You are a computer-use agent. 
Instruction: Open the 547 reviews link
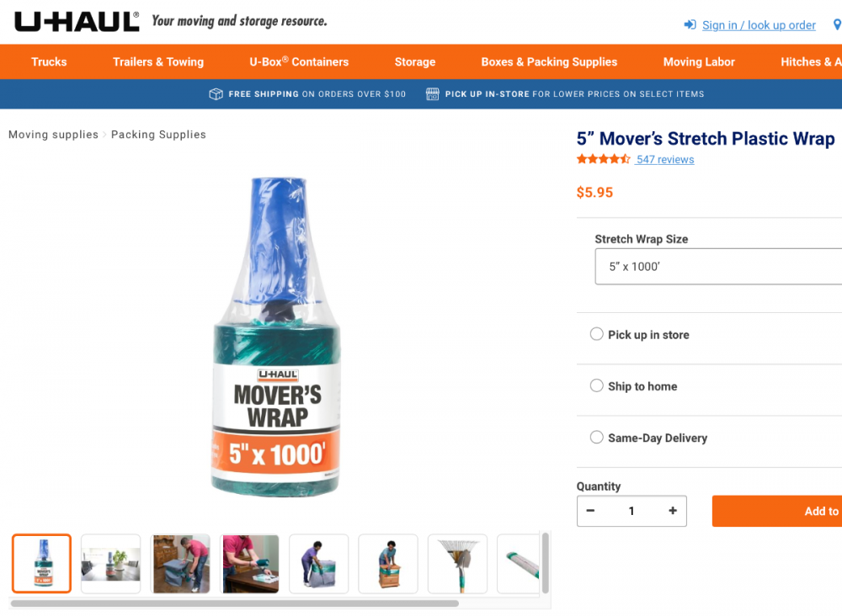[x=665, y=159]
